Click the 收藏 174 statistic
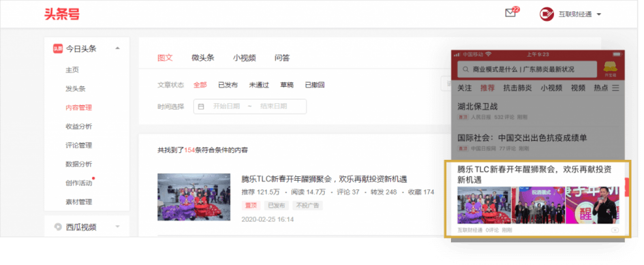 pos(421,192)
